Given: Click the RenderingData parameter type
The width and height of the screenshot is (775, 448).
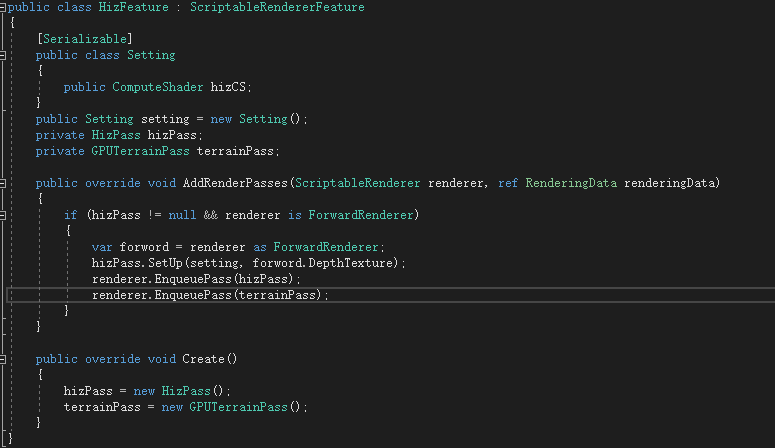Looking at the screenshot, I should 571,183.
